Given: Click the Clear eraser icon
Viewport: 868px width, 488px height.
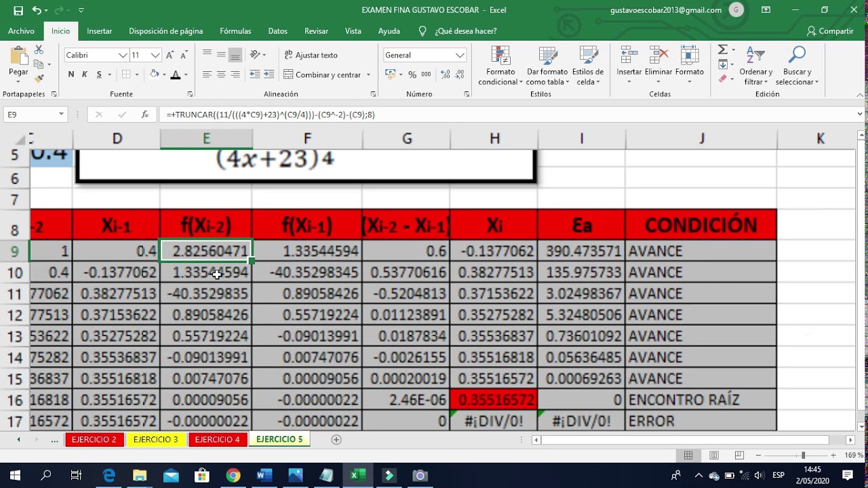Looking at the screenshot, I should pos(722,79).
